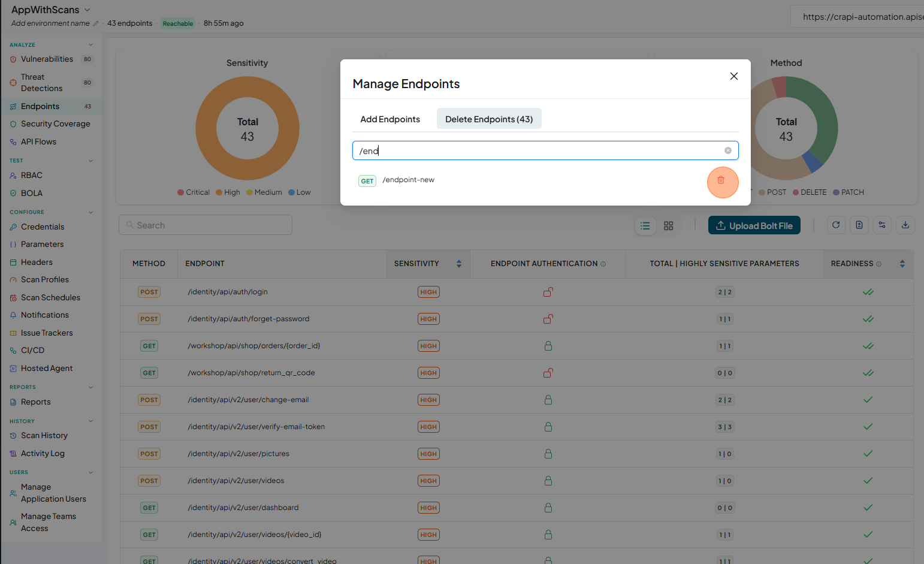This screenshot has width=924, height=564.
Task: Focus the endpoint filter input containing /end
Action: click(x=545, y=150)
